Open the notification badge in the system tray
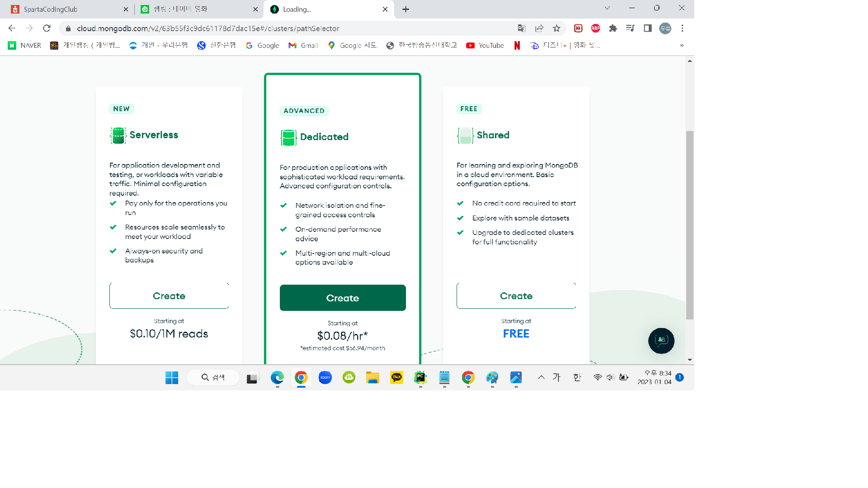 point(679,377)
